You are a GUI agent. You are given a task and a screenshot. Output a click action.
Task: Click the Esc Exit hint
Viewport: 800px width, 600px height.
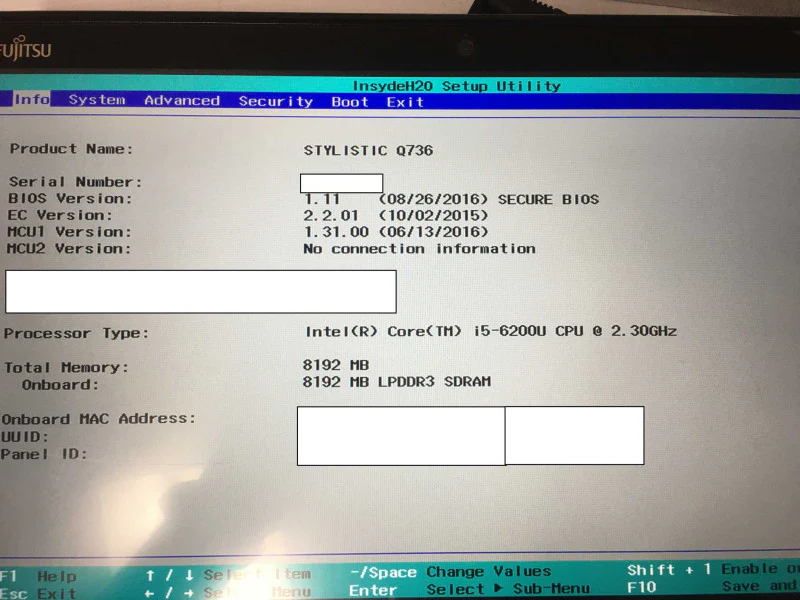(39, 594)
